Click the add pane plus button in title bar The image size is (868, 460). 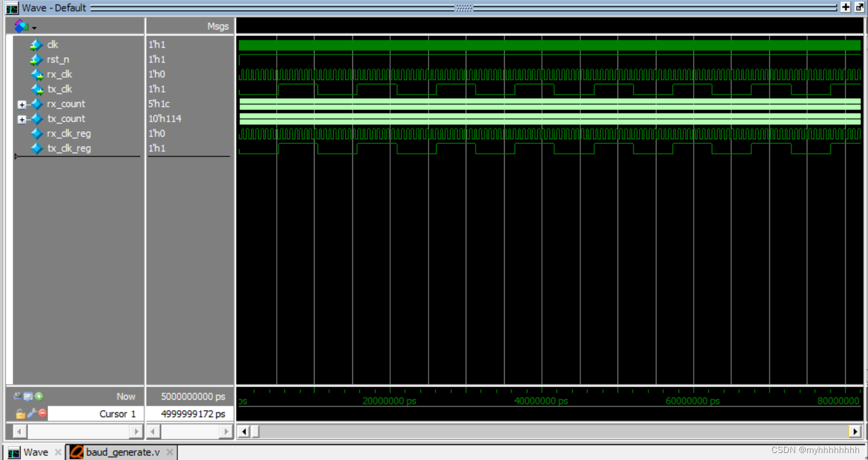[x=846, y=8]
